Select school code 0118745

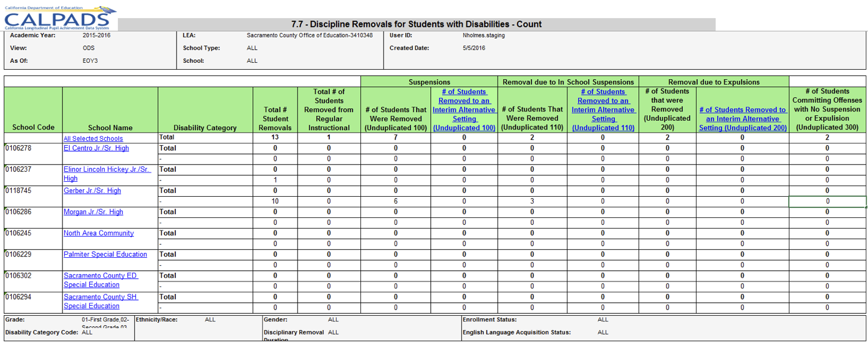[19, 191]
